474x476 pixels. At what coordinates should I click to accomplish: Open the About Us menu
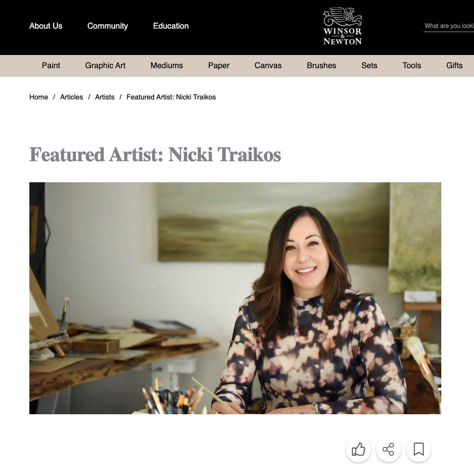pyautogui.click(x=46, y=26)
